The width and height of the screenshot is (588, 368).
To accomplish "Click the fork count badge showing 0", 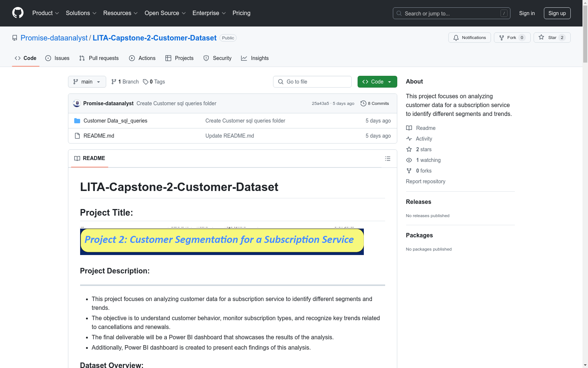I will 522,38.
